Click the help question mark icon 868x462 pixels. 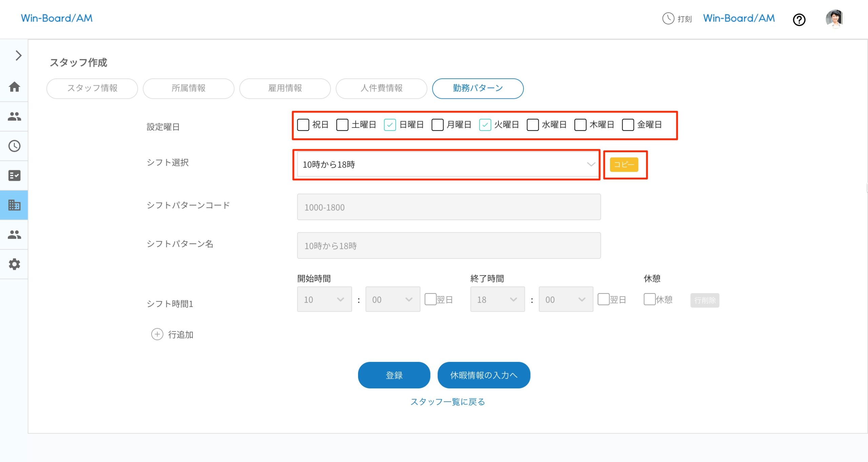pyautogui.click(x=799, y=20)
